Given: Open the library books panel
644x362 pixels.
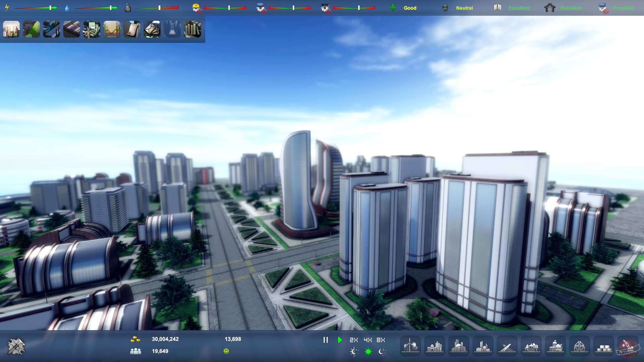Looking at the screenshot, I should [192, 29].
